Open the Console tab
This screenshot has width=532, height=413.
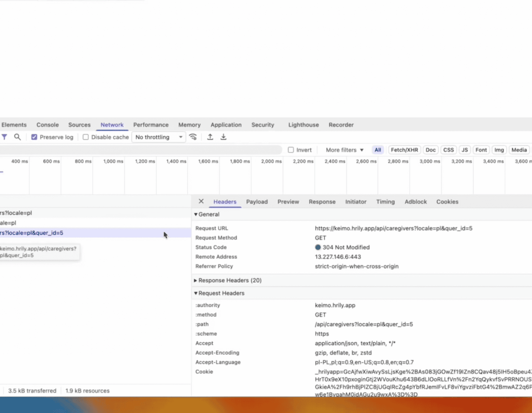point(48,125)
